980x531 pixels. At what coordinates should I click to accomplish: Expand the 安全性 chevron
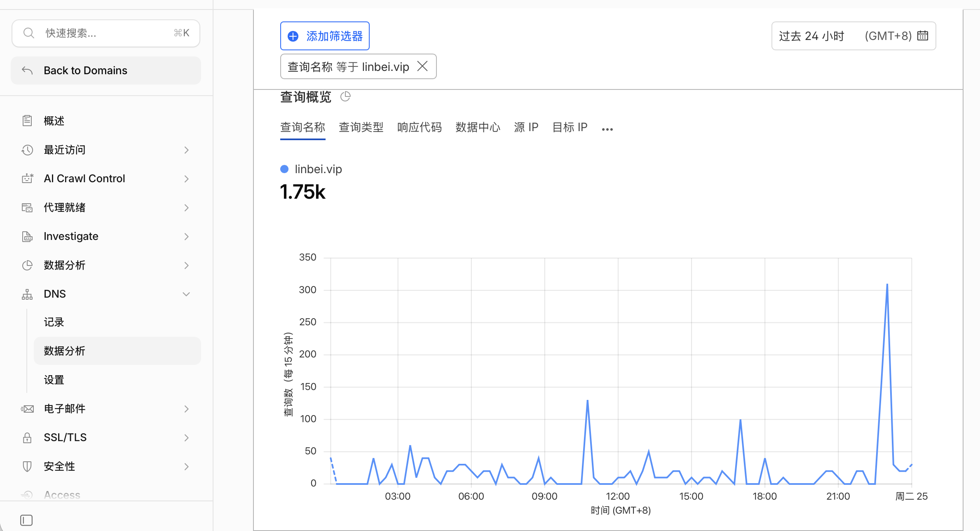pyautogui.click(x=186, y=466)
